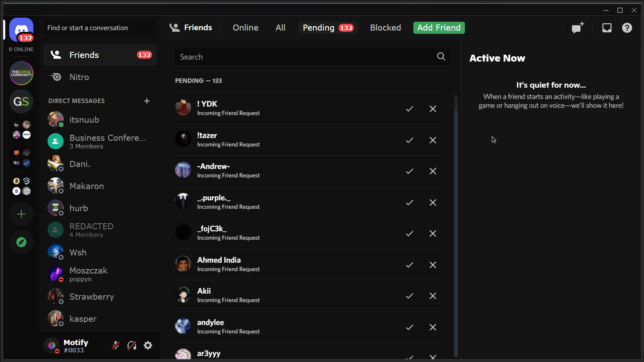Switch to the Blocked tab

385,27
